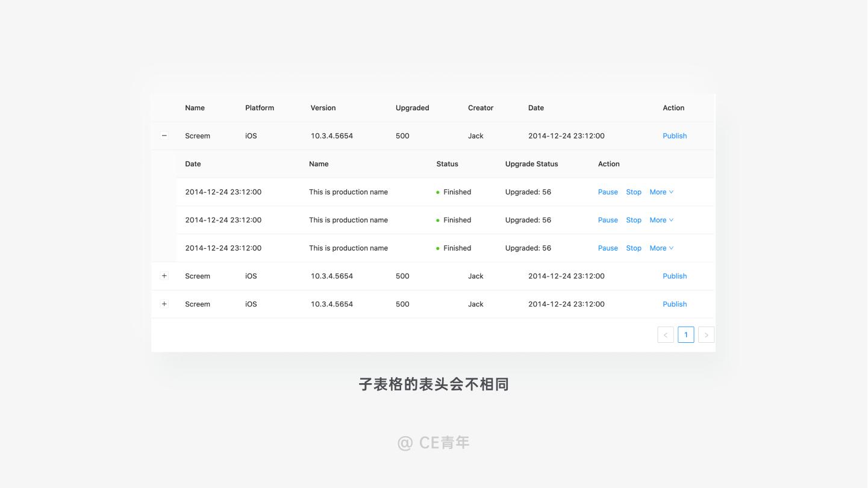The height and width of the screenshot is (488, 868).
Task: Click the green Finished status dot on first sub-row
Action: [438, 192]
